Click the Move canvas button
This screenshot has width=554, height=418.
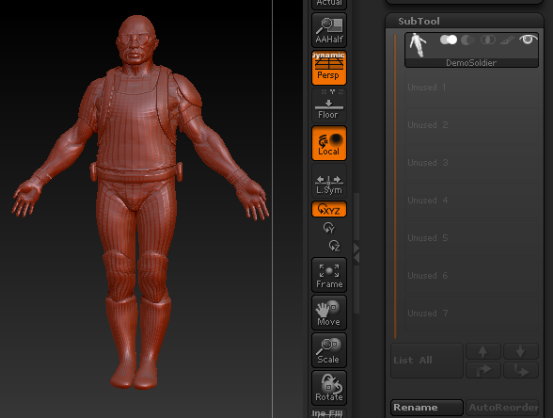(x=329, y=313)
